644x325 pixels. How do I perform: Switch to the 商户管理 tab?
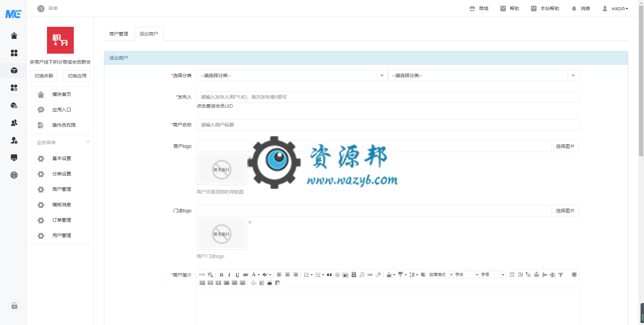point(119,34)
